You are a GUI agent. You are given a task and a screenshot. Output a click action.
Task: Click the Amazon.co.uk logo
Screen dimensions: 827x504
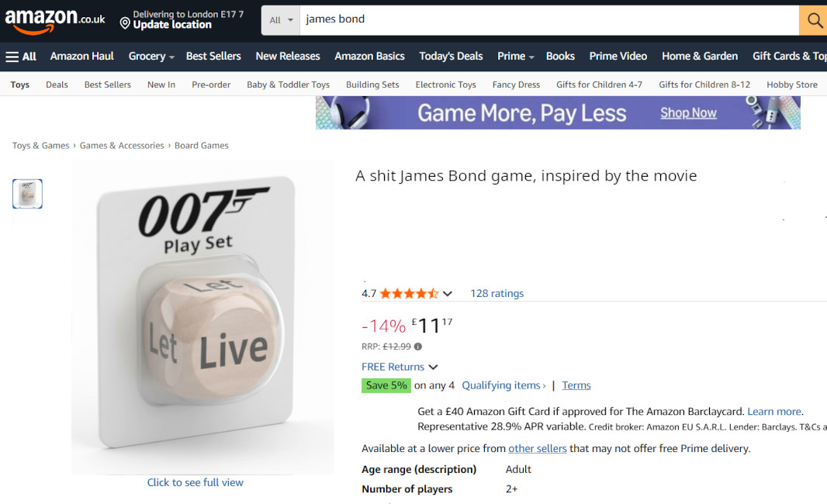55,21
